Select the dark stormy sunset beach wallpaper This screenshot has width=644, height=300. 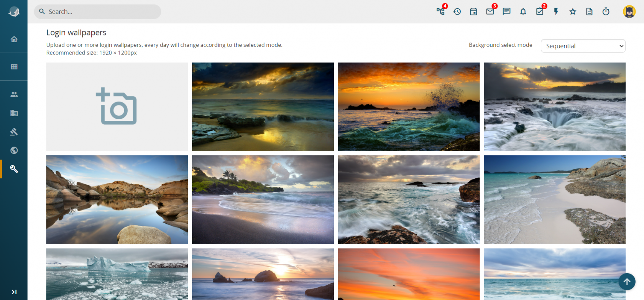click(x=263, y=107)
